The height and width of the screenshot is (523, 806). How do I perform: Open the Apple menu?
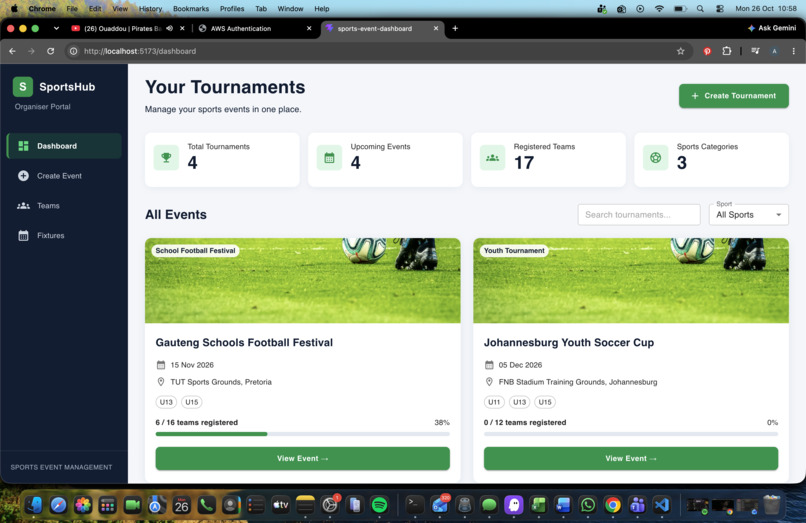tap(14, 9)
